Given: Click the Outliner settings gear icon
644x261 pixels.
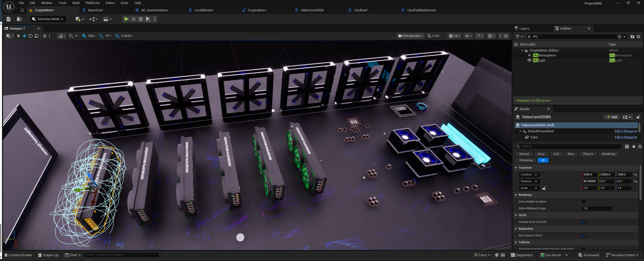Looking at the screenshot, I should [x=639, y=37].
